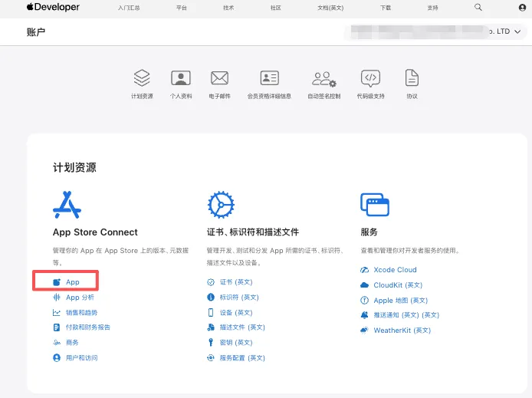Click the 标识符 info icon
Image resolution: width=532 pixels, height=398 pixels.
pyautogui.click(x=211, y=298)
